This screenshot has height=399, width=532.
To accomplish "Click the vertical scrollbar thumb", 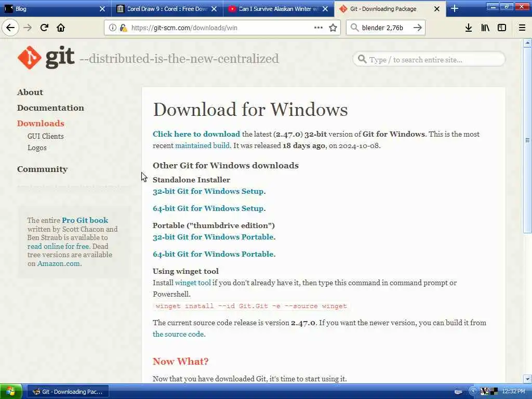I will pos(527,140).
